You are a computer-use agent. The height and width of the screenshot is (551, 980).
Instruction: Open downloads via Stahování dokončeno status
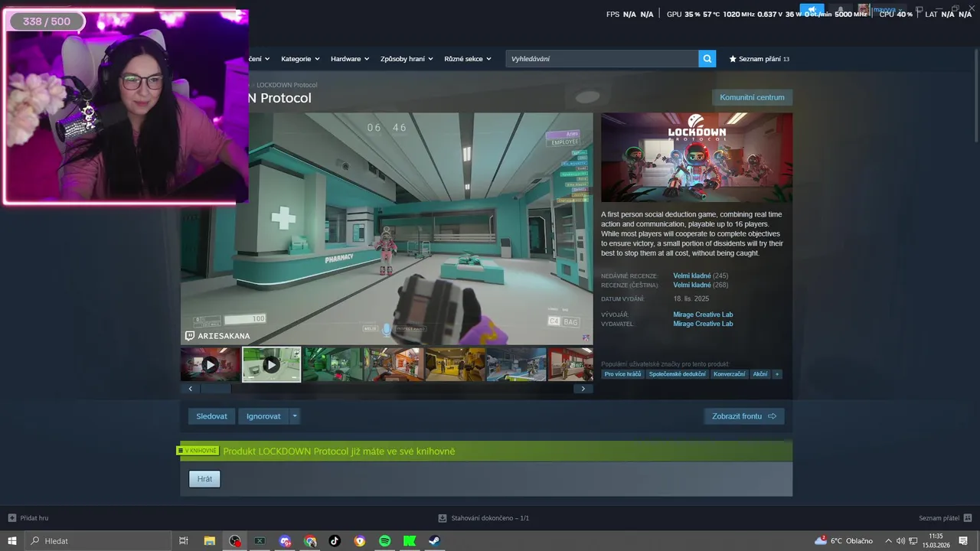(483, 518)
